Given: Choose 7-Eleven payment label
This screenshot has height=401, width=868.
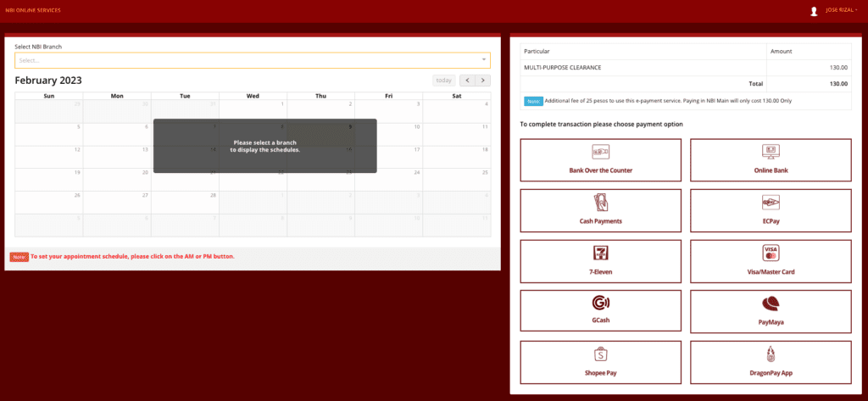Looking at the screenshot, I should [601, 272].
